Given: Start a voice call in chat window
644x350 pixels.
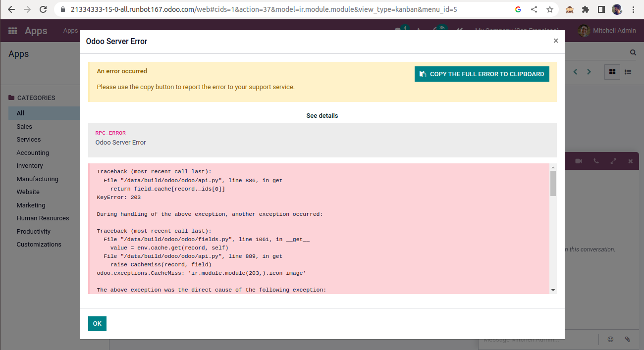Looking at the screenshot, I should pos(596,161).
